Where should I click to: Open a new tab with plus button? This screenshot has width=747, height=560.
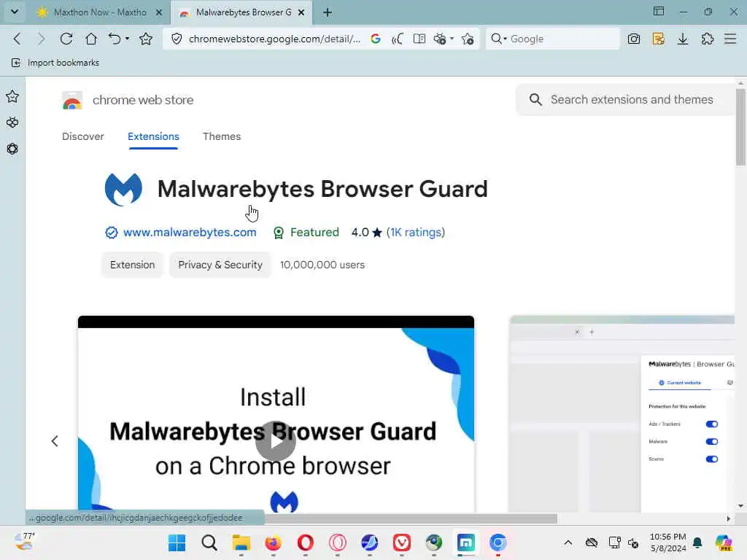(x=328, y=12)
